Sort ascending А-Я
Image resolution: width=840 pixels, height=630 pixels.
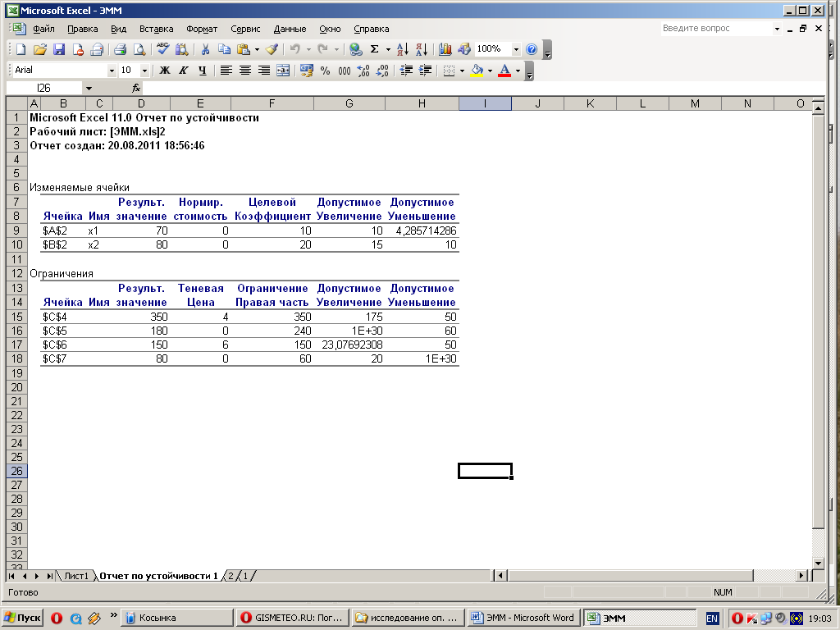[403, 49]
